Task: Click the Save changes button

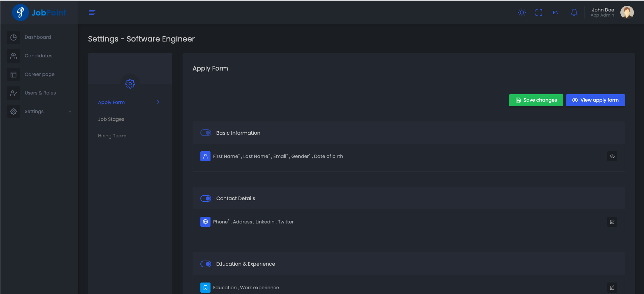Action: tap(536, 100)
